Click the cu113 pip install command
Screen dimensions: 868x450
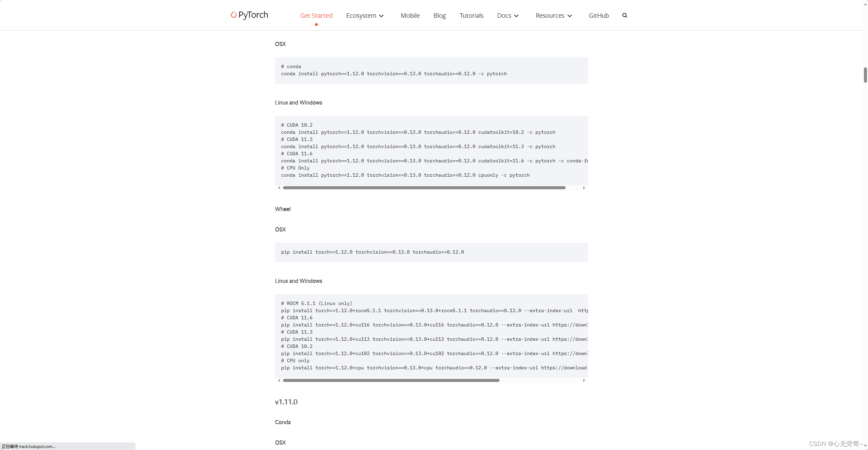(434, 339)
